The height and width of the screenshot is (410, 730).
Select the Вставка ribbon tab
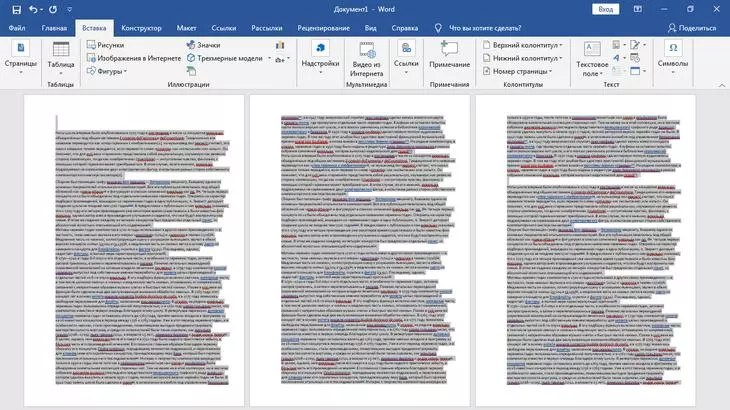pos(94,28)
